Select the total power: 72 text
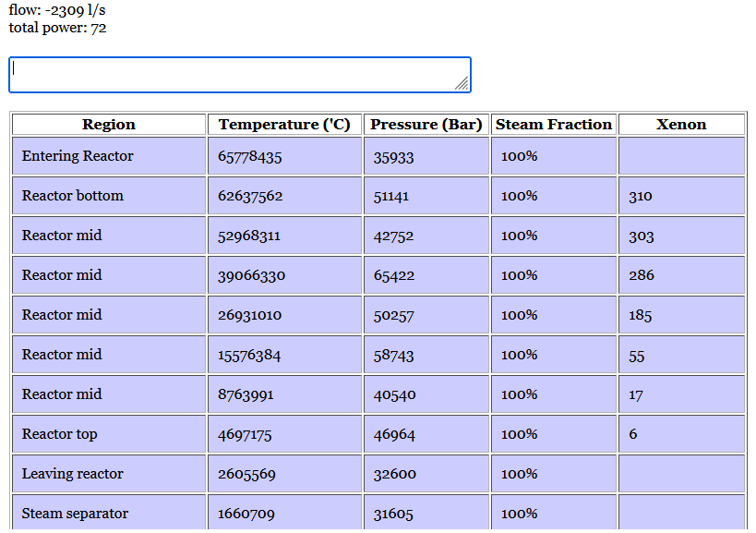 tap(57, 28)
